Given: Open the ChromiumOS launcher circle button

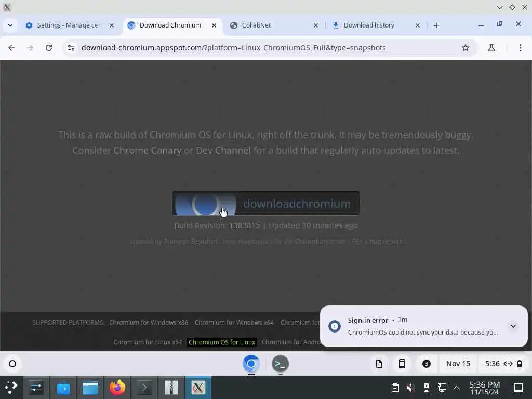Looking at the screenshot, I should point(12,364).
